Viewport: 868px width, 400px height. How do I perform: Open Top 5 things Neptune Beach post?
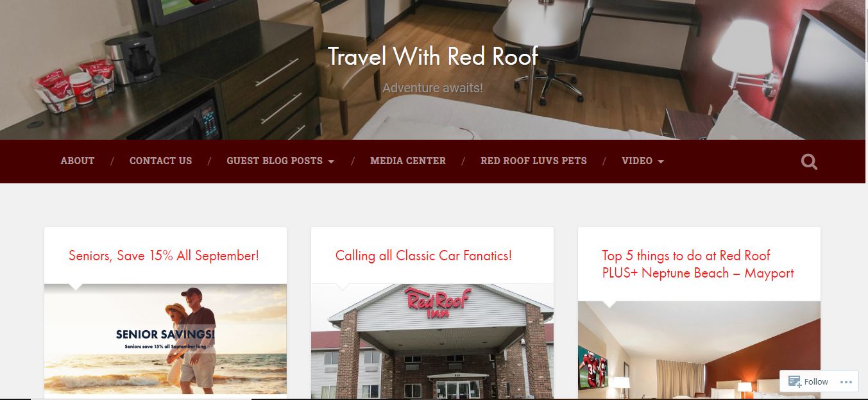click(698, 264)
